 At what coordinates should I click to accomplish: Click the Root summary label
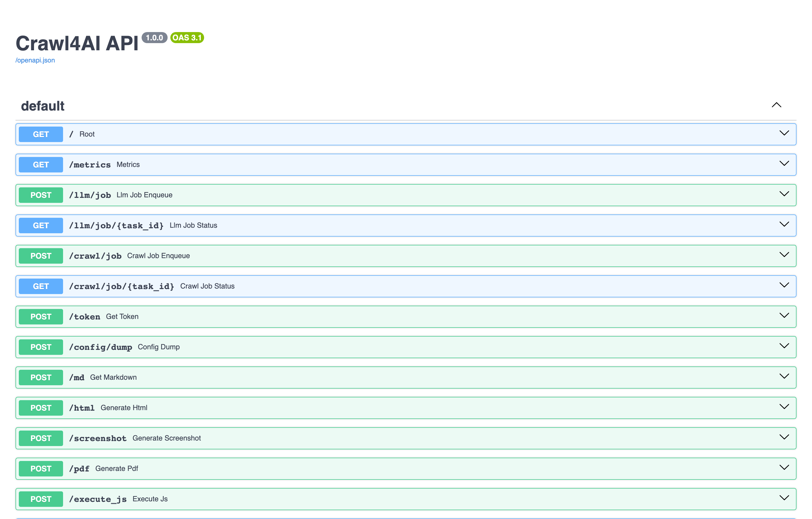pyautogui.click(x=87, y=134)
